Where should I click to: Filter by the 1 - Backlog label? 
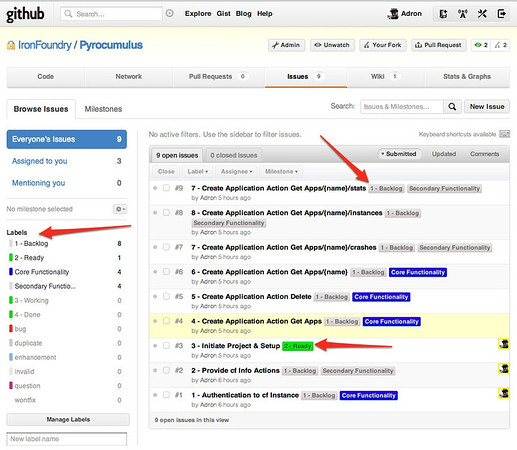[31, 244]
